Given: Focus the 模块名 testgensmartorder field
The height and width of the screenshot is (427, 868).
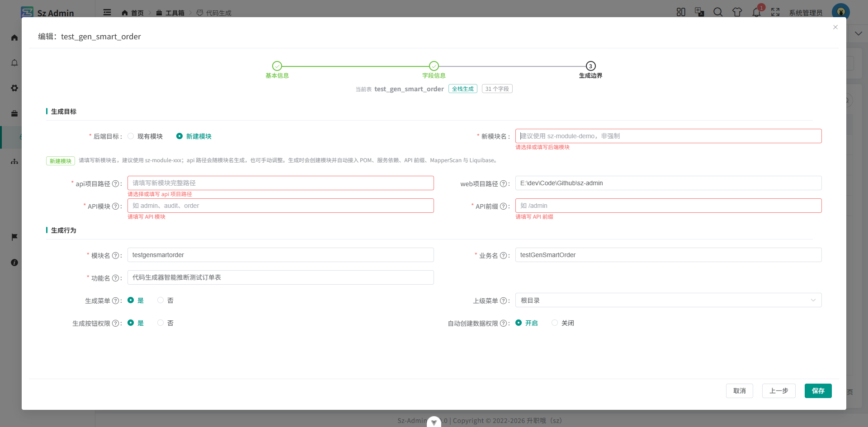Looking at the screenshot, I should click(x=280, y=255).
